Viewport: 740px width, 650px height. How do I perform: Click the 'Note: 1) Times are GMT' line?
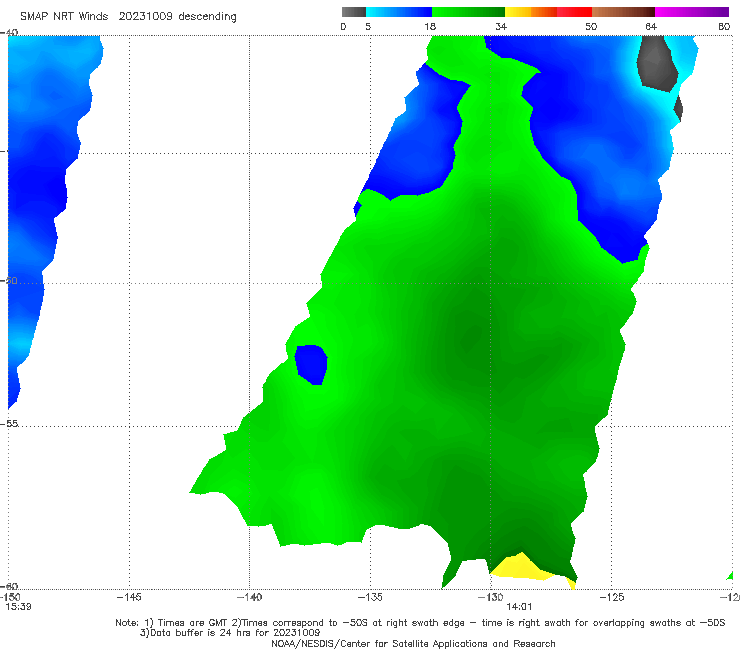[x=420, y=623]
